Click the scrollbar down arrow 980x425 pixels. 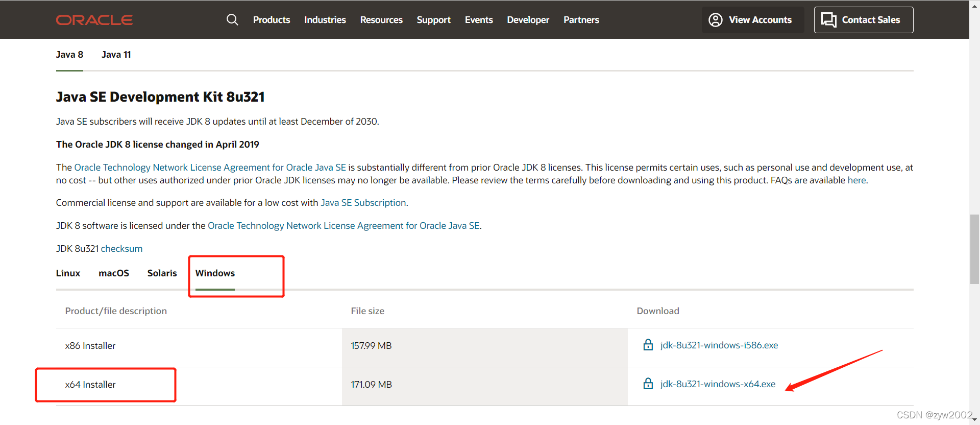tap(974, 420)
